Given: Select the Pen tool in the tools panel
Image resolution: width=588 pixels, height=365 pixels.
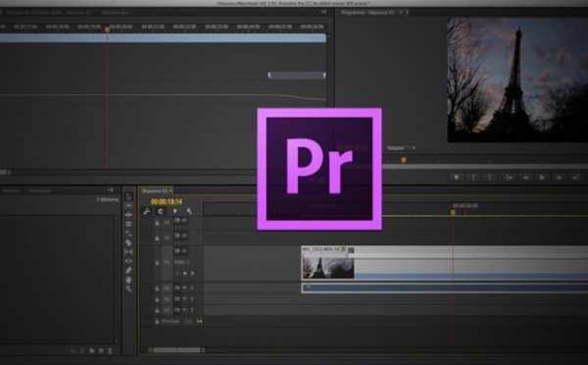Looking at the screenshot, I should pos(128,271).
